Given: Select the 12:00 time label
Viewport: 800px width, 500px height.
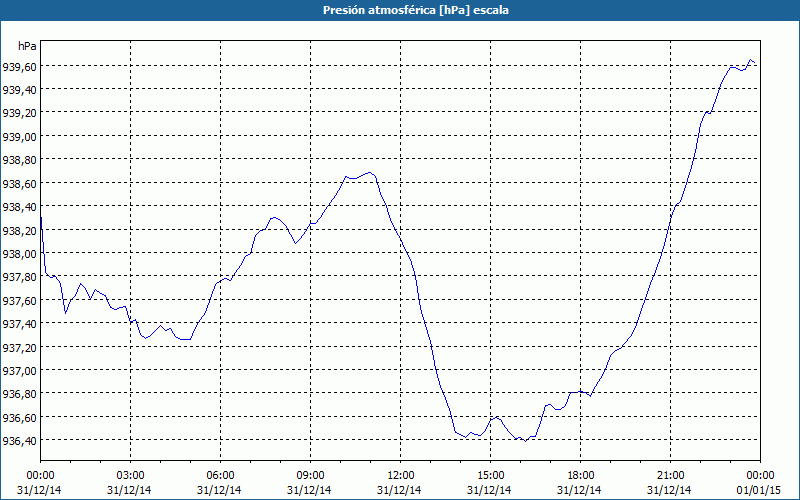Looking at the screenshot, I should point(401,476).
